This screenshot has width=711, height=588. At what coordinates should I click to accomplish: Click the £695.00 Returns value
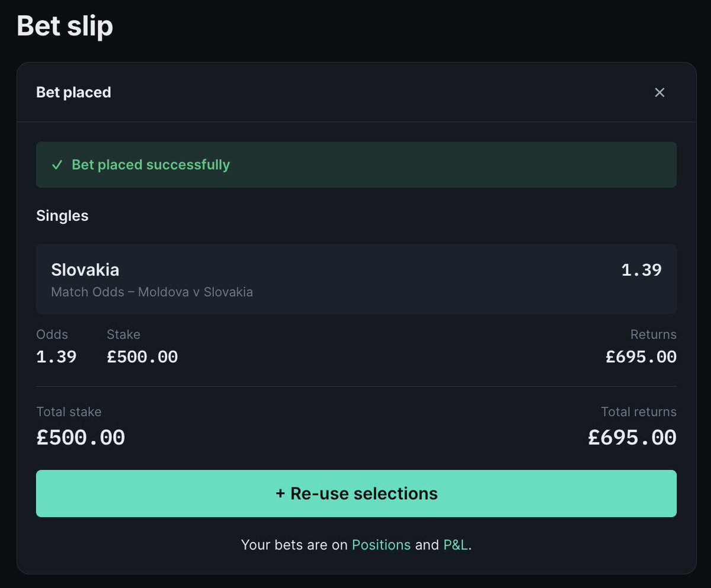pos(641,356)
